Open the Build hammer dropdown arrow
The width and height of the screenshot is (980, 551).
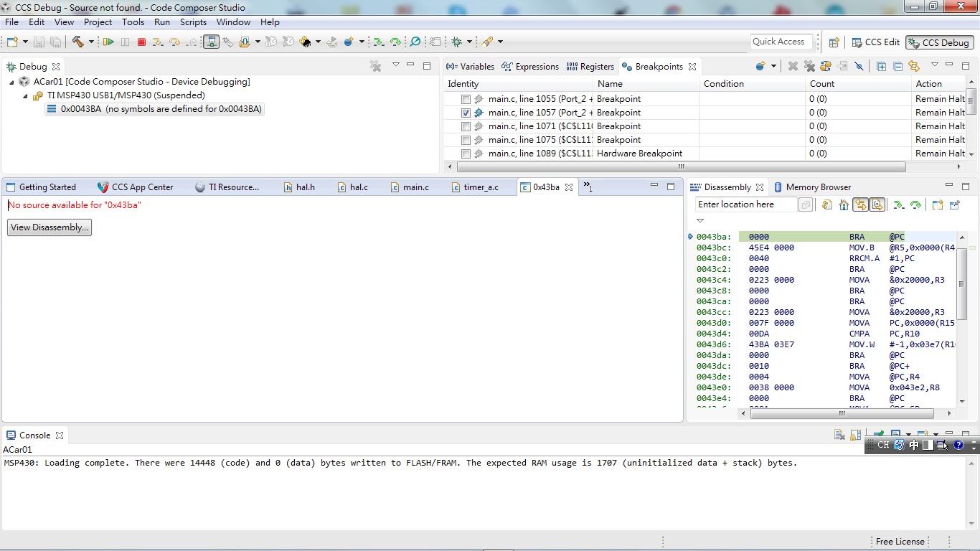pyautogui.click(x=91, y=42)
